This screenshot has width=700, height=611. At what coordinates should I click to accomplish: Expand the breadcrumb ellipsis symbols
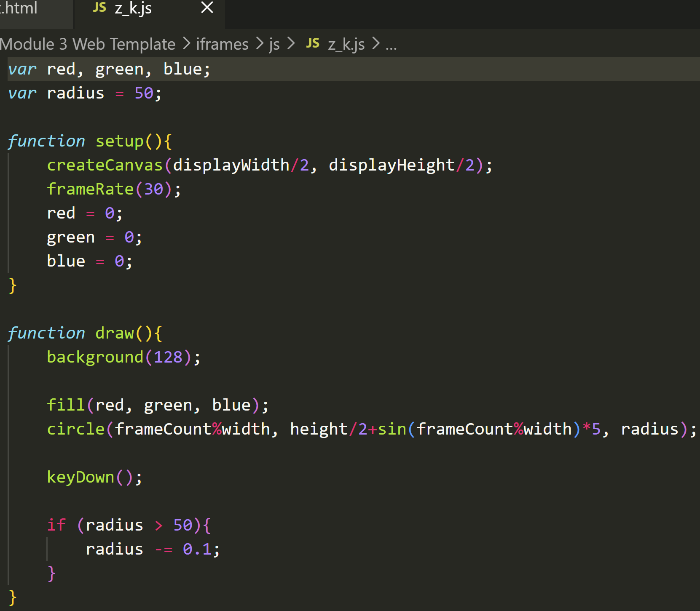391,45
